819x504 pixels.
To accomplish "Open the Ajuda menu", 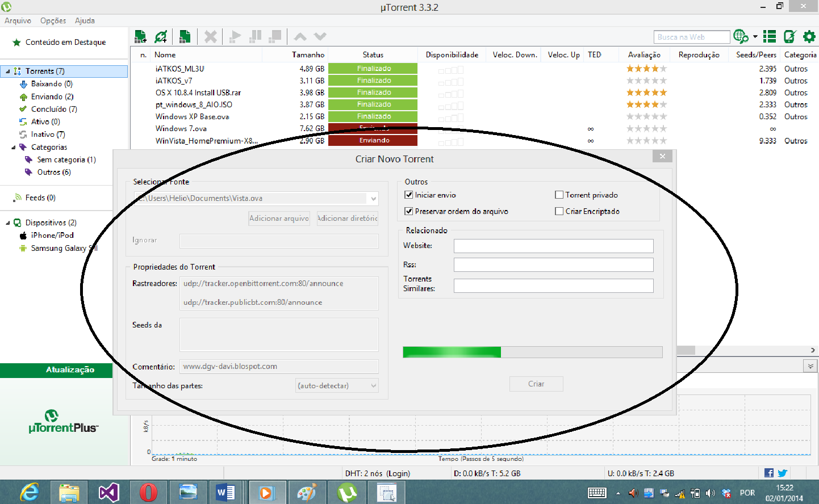I will point(85,20).
